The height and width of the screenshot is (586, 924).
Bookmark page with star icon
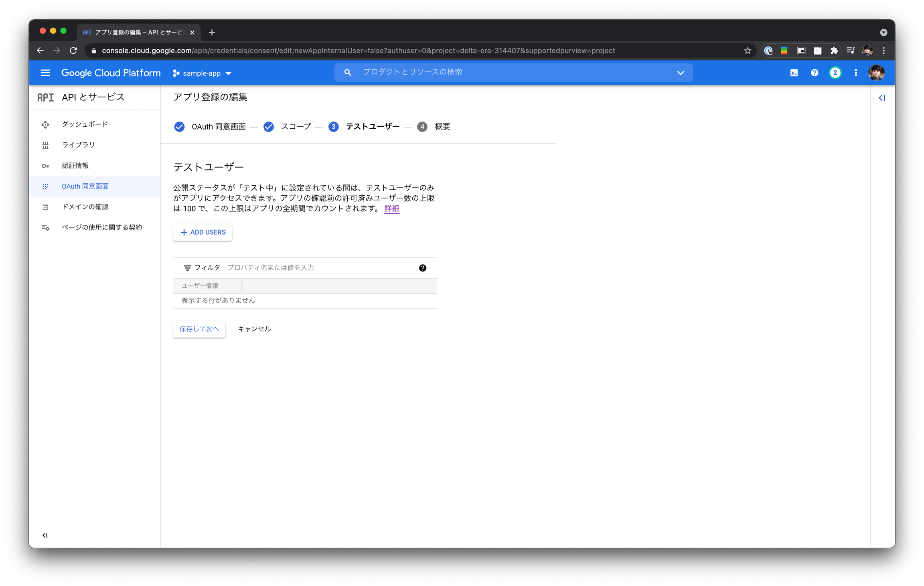tap(747, 51)
